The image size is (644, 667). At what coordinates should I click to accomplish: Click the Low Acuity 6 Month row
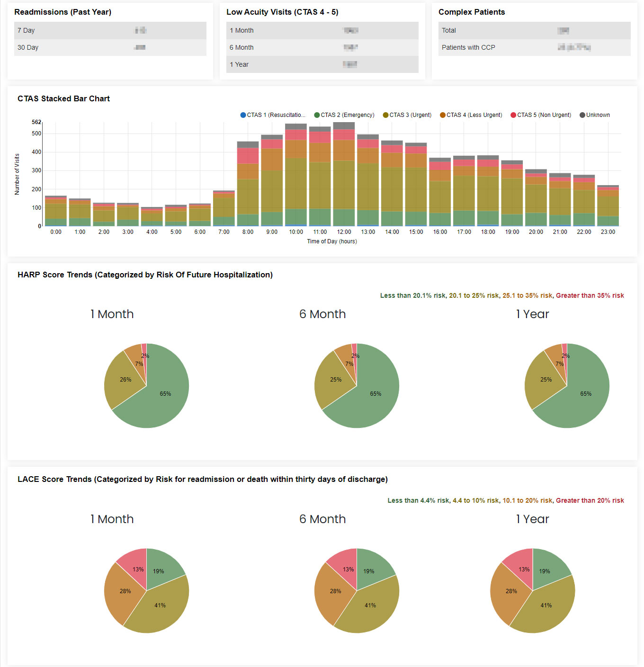322,47
